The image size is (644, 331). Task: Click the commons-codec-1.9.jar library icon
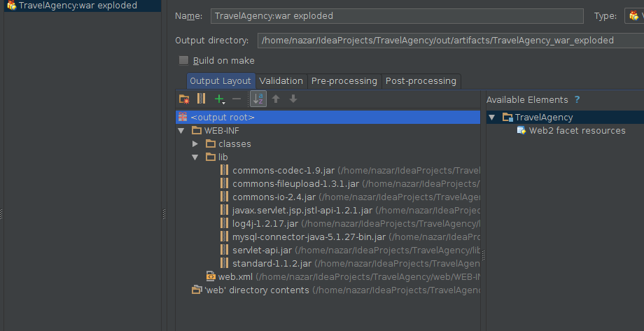click(x=224, y=170)
